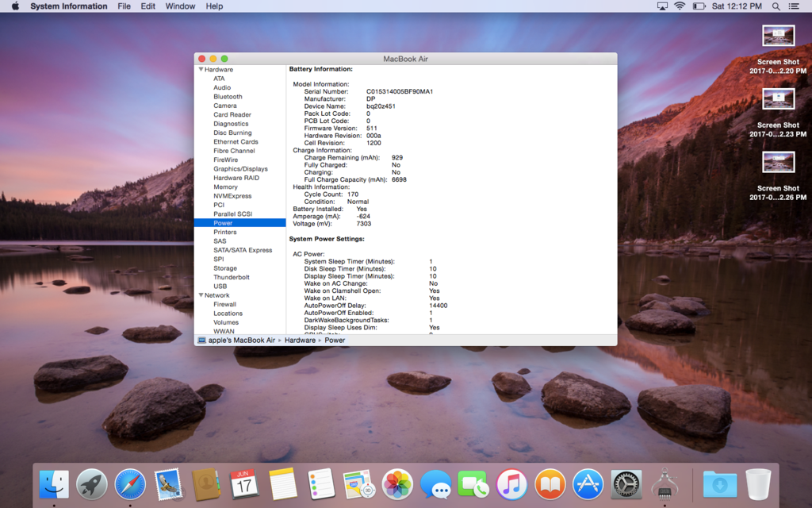The width and height of the screenshot is (812, 508).
Task: Open Contacts book icon in Dock
Action: click(206, 484)
